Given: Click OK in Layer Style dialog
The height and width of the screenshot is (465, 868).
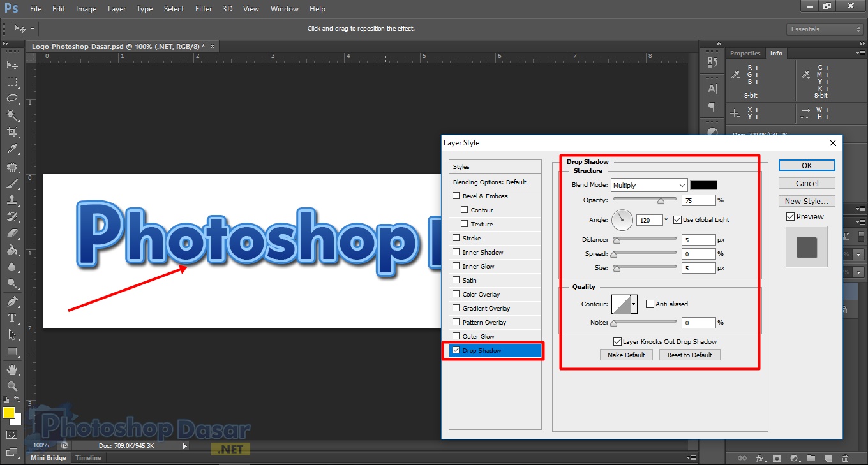Looking at the screenshot, I should coord(807,165).
